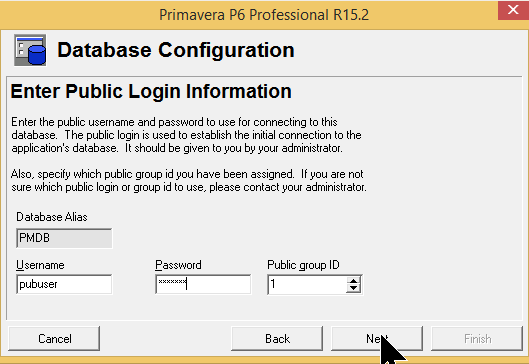Click the 'Enter Public Login Information' heading

pos(151,91)
